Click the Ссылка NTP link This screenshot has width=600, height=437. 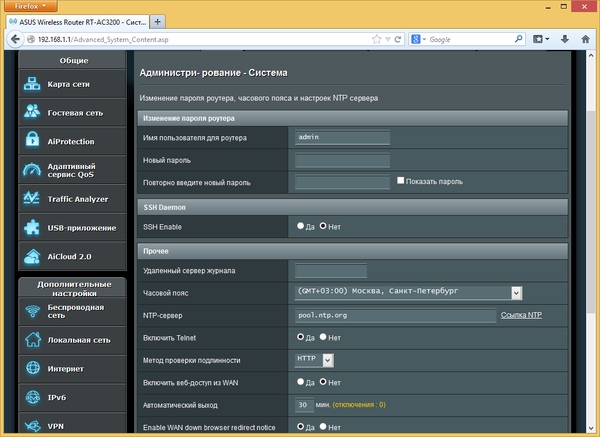coord(521,316)
